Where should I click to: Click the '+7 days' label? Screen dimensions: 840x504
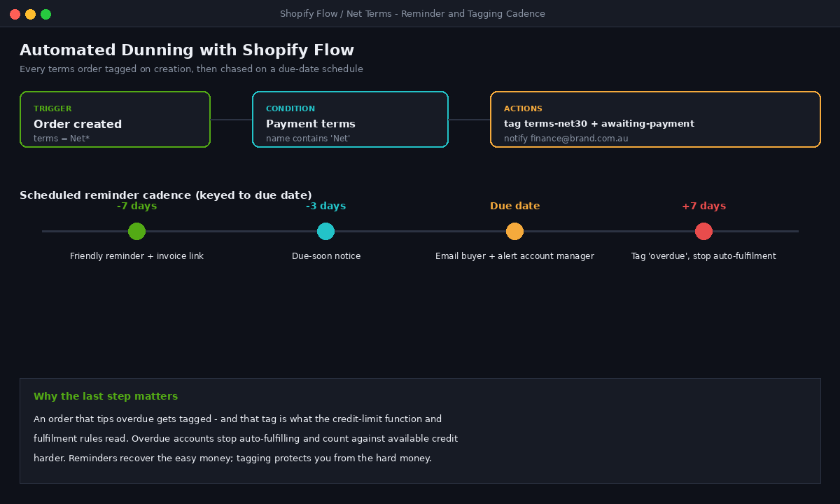[703, 206]
